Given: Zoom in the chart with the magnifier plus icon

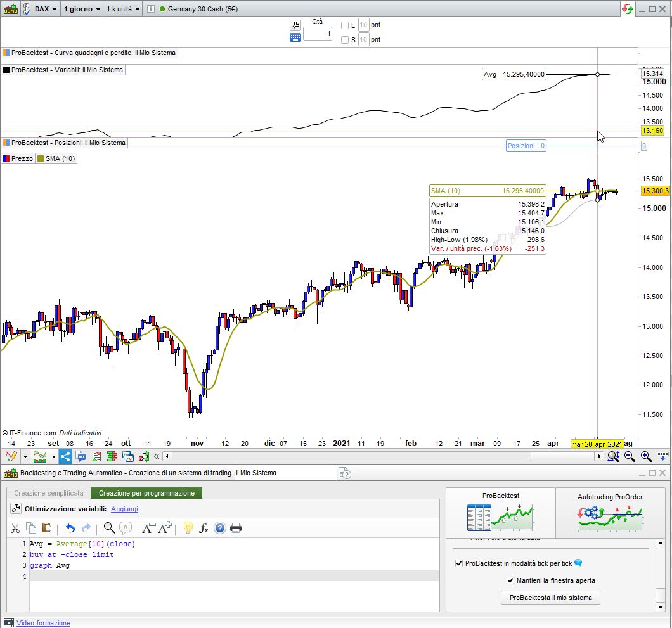Looking at the screenshot, I should (646, 456).
